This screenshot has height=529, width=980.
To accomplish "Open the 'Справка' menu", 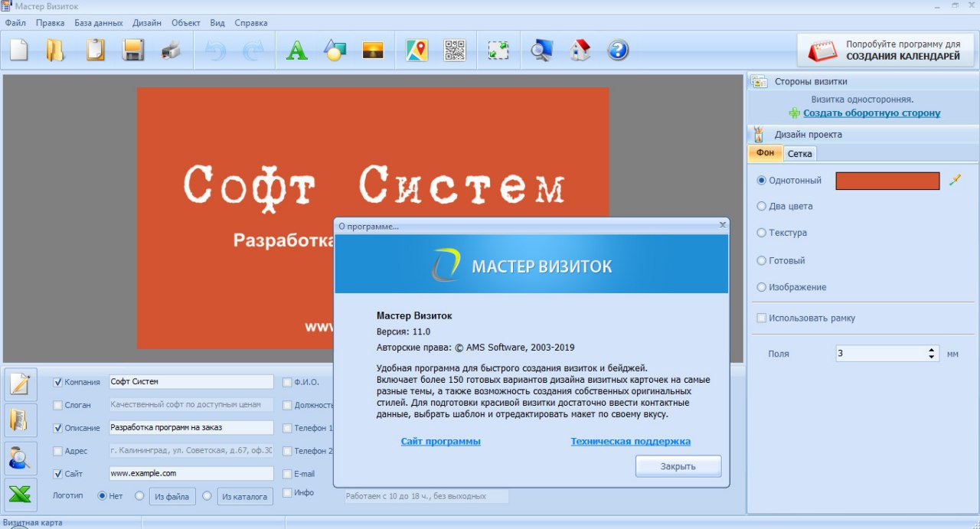I will click(x=251, y=23).
